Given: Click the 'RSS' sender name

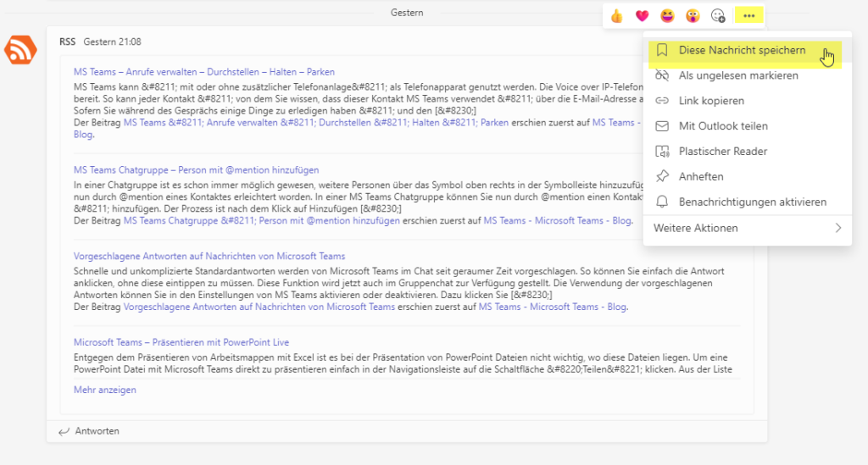Looking at the screenshot, I should coord(68,42).
